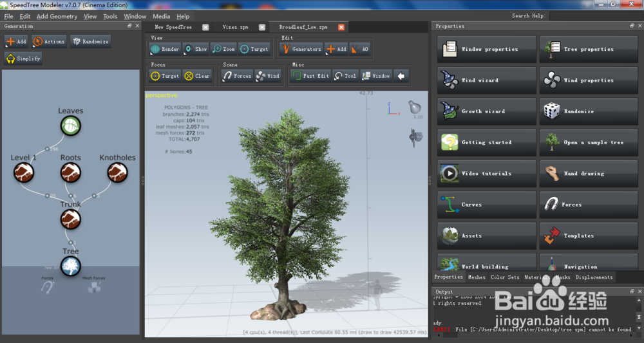Click the Add button in the Generation panel
Image resolution: width=644 pixels, height=343 pixels.
click(17, 41)
